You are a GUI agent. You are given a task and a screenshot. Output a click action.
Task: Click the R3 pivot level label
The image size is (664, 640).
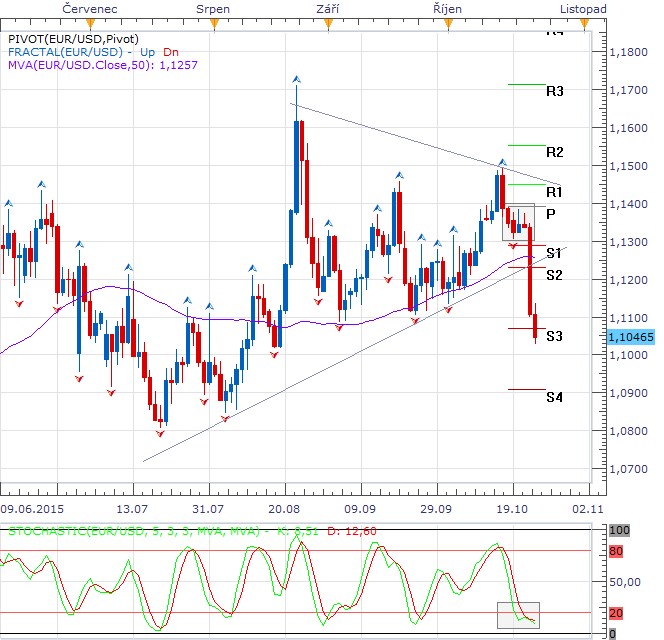point(555,91)
